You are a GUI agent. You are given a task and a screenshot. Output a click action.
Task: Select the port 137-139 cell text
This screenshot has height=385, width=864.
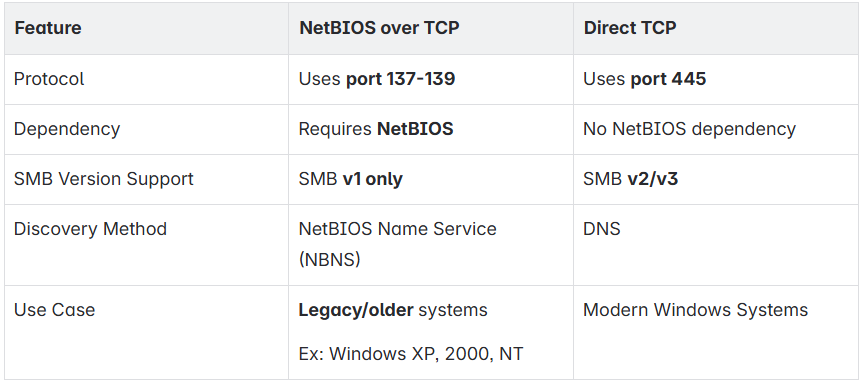tap(401, 79)
